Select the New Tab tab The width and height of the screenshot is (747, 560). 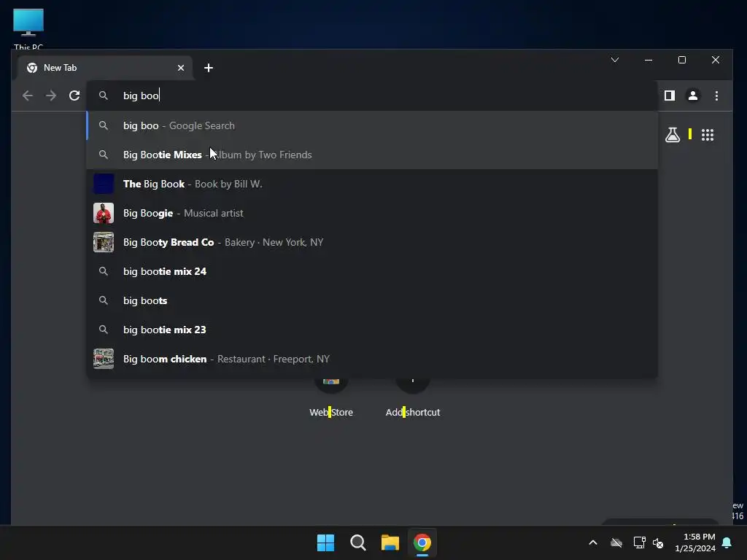click(x=105, y=68)
